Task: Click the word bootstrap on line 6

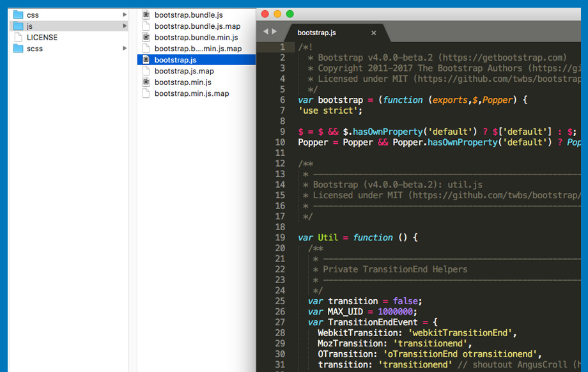Action: [x=341, y=100]
